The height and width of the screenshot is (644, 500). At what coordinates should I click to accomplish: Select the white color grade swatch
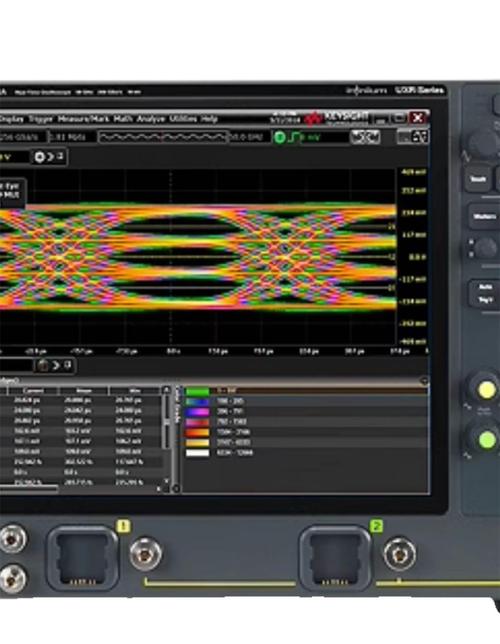(198, 453)
